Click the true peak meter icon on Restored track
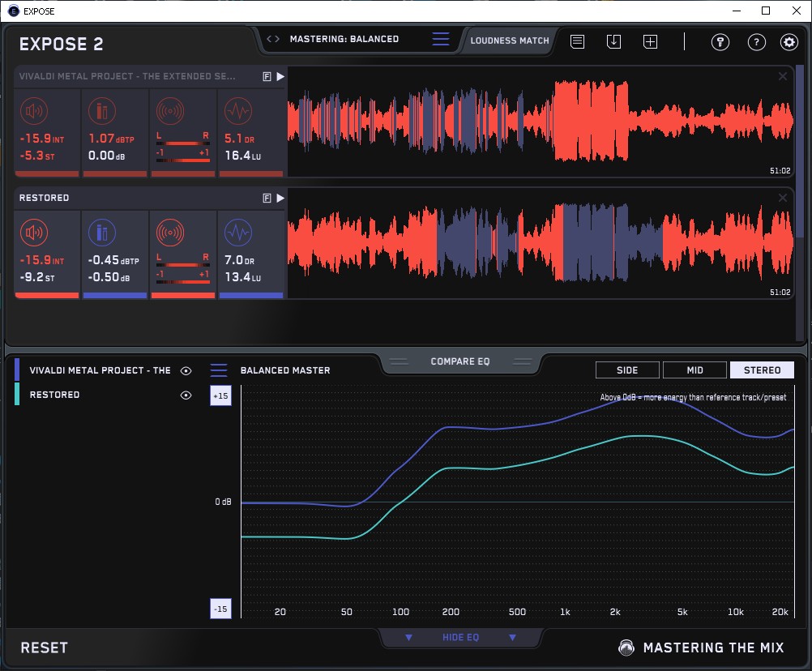The height and width of the screenshot is (671, 812). click(x=102, y=233)
